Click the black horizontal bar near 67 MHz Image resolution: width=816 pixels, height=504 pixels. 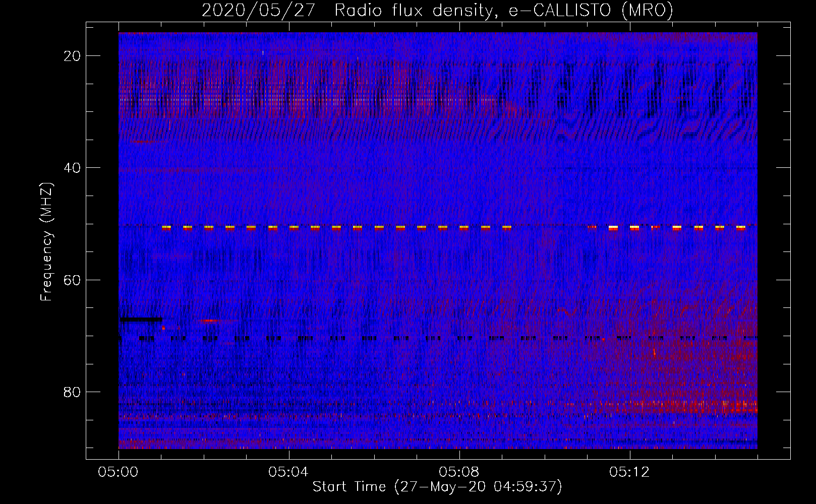pyautogui.click(x=140, y=319)
